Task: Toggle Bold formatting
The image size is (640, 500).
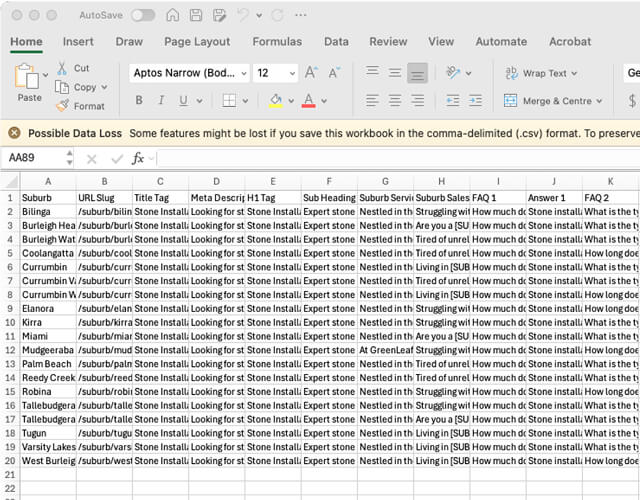Action: 139,101
